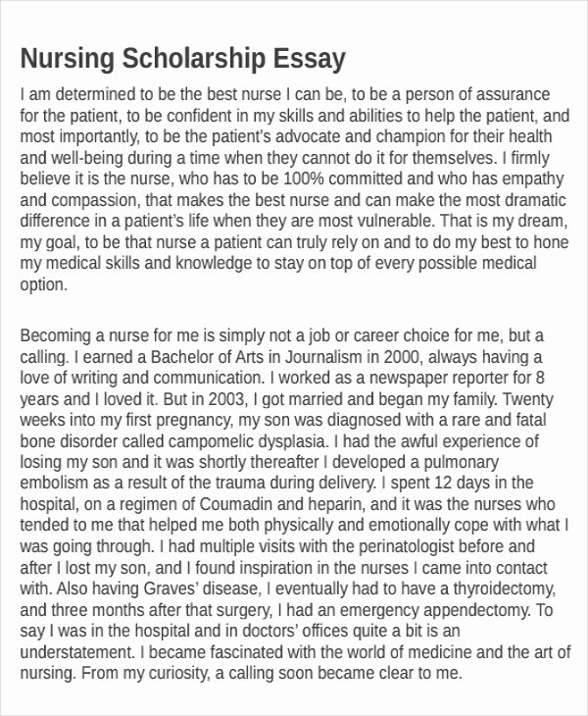Click the phrase "Graves’ disease"
The width and height of the screenshot is (588, 716).
203,588
